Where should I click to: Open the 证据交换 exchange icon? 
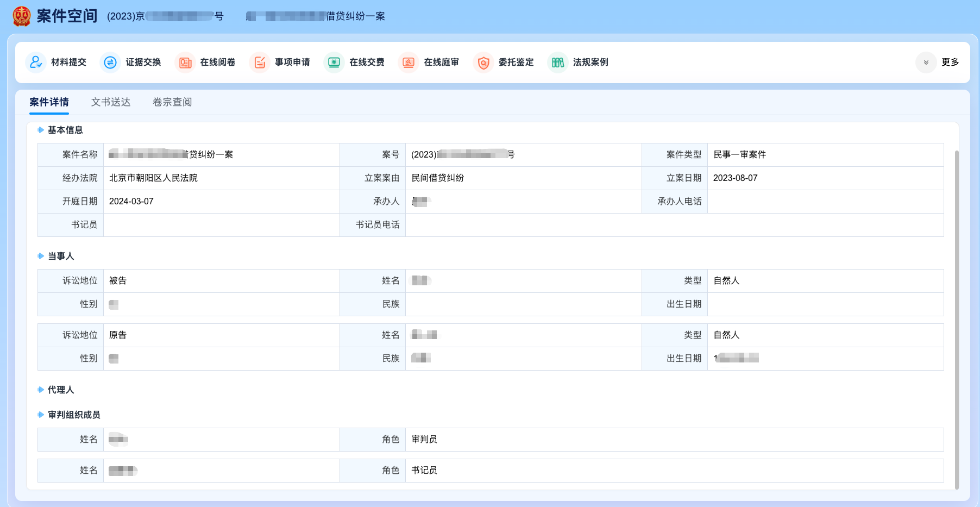click(110, 62)
